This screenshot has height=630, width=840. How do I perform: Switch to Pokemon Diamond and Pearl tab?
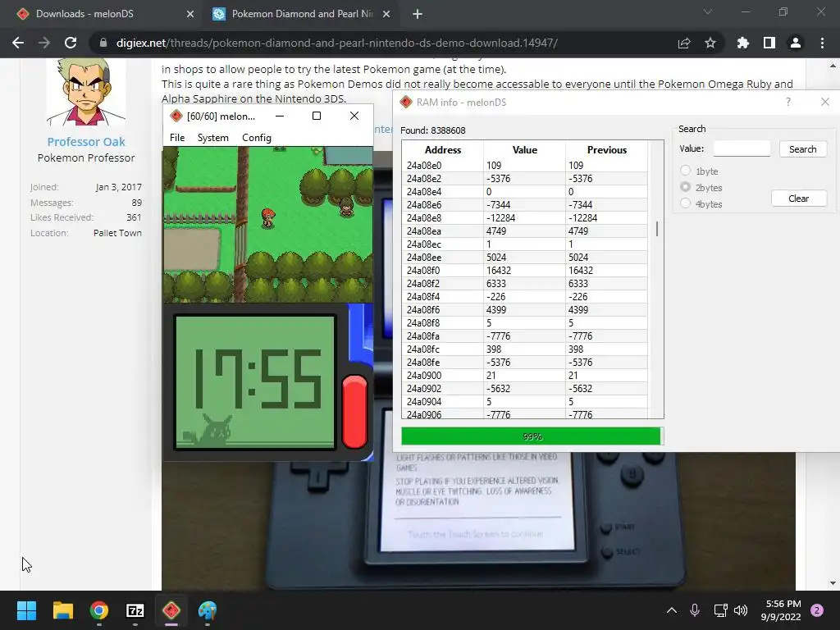[x=302, y=14]
